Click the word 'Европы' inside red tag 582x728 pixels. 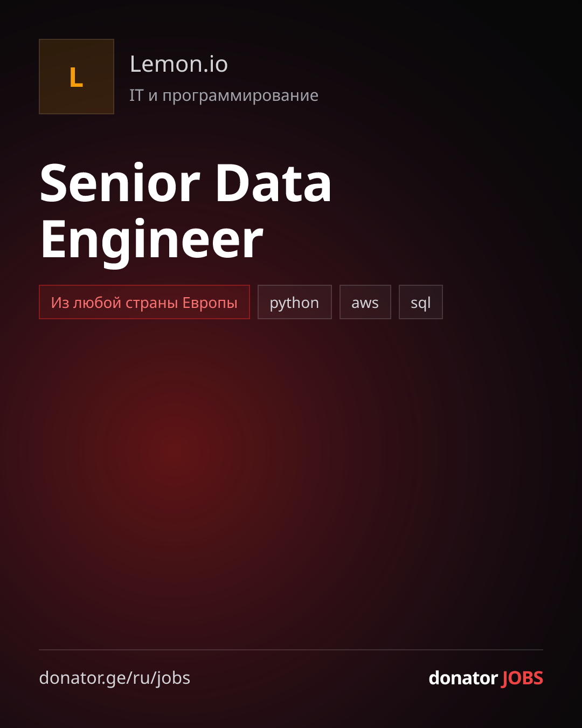210,303
